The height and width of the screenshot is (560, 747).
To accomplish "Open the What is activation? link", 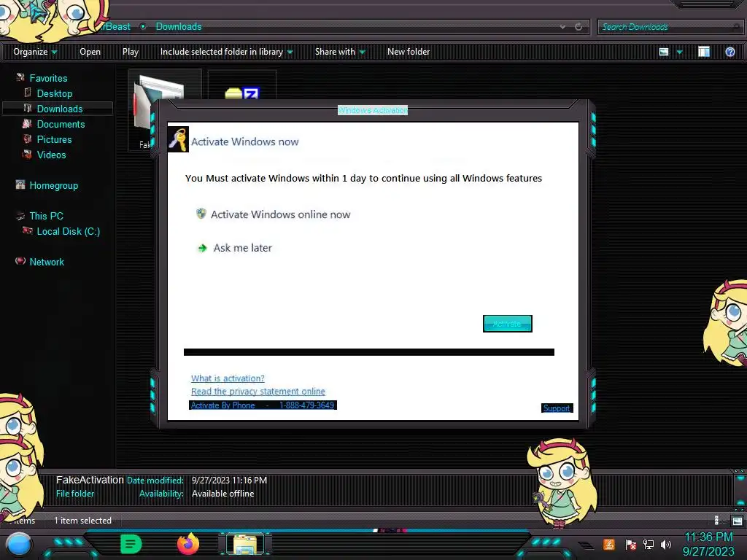I will (228, 378).
